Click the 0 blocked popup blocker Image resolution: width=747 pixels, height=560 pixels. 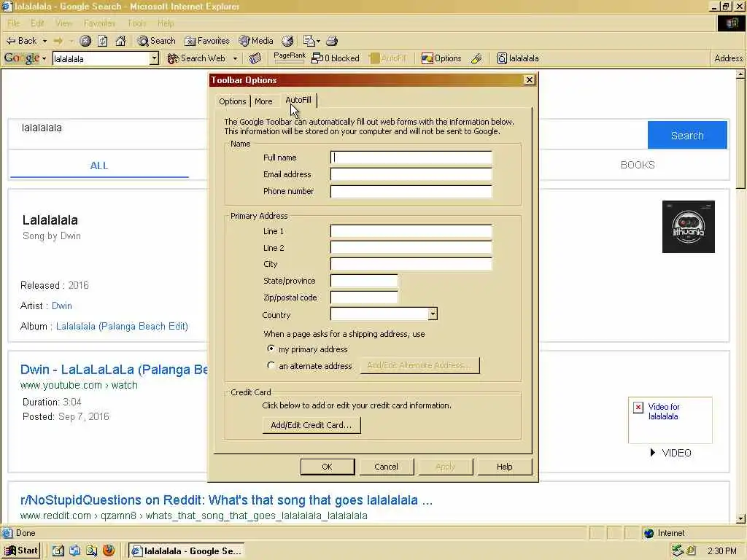click(x=336, y=58)
